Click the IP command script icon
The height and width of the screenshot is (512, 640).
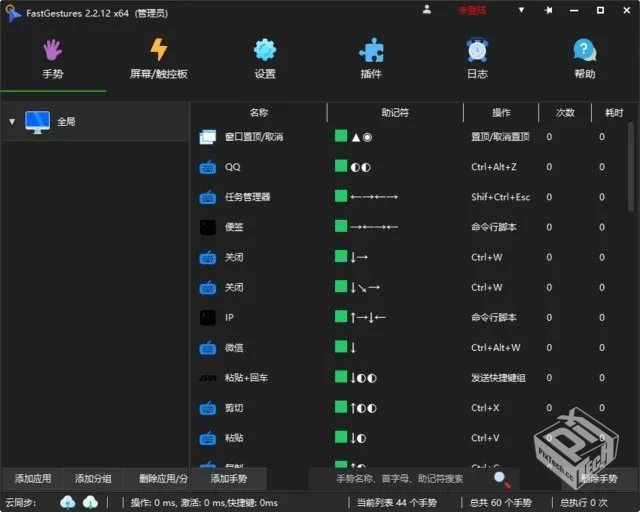(208, 318)
